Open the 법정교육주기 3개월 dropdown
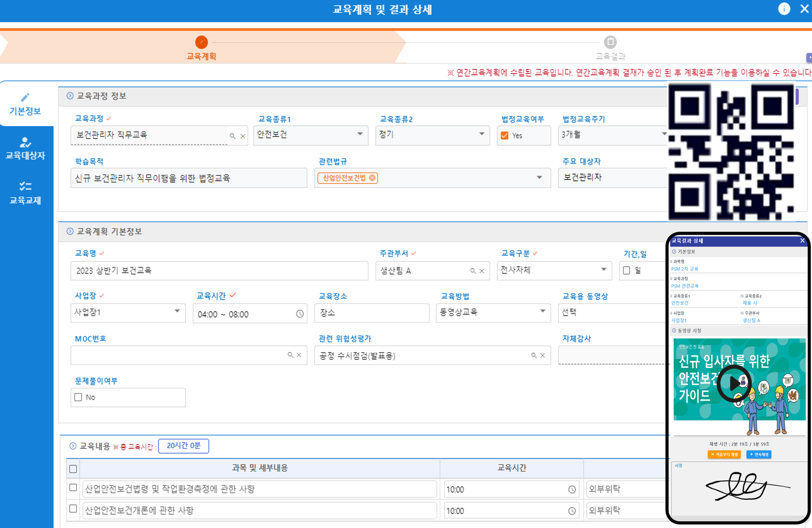 coord(613,135)
